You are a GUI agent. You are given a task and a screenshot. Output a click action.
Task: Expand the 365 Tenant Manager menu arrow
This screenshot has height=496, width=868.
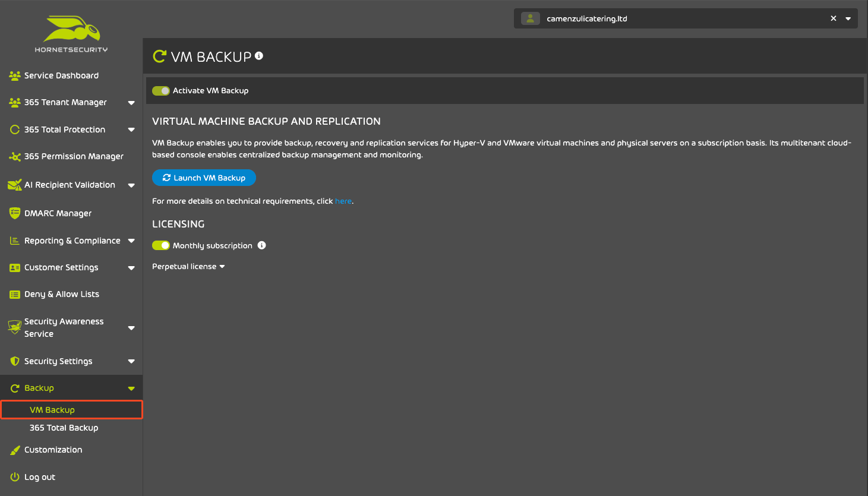pyautogui.click(x=131, y=103)
